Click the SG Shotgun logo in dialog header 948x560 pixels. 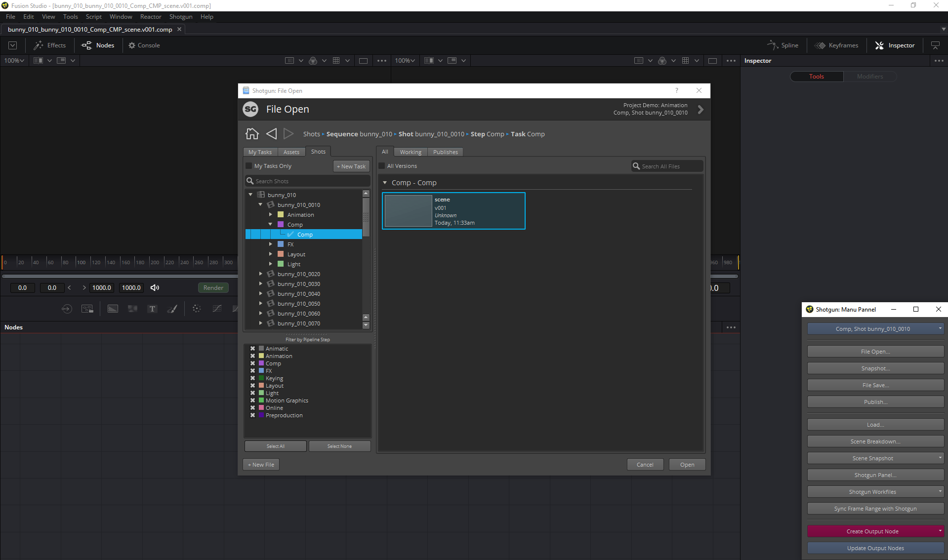[250, 109]
